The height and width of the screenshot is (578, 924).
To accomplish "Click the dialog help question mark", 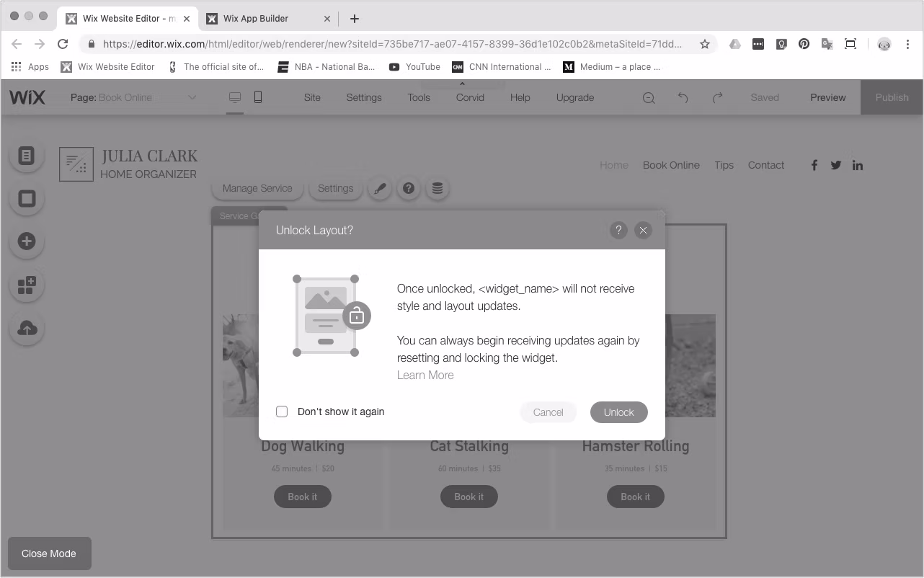I will [x=618, y=231].
